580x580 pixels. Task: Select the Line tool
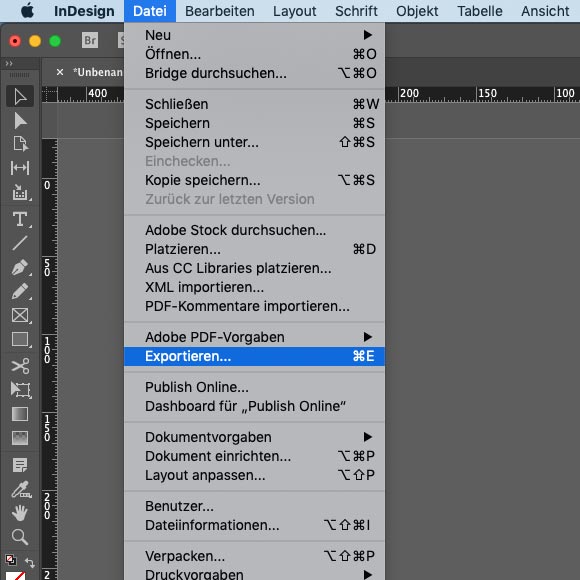[x=20, y=243]
